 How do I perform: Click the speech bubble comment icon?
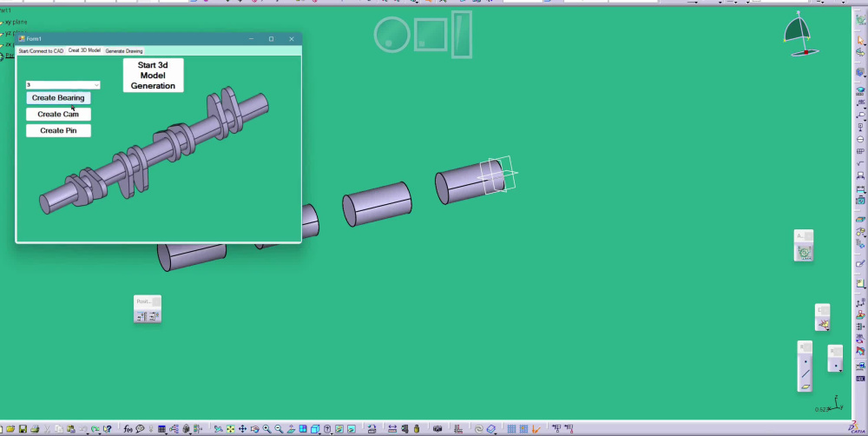tap(140, 429)
